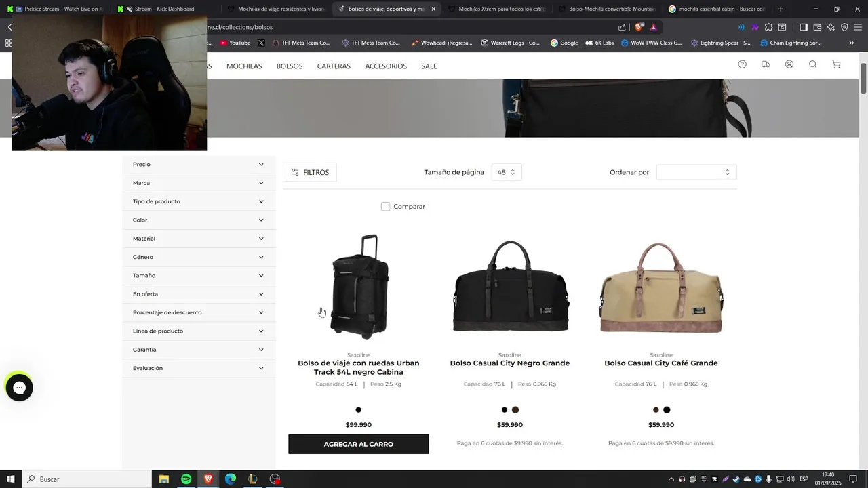
Task: Open the BOLSOS menu
Action: coord(290,66)
